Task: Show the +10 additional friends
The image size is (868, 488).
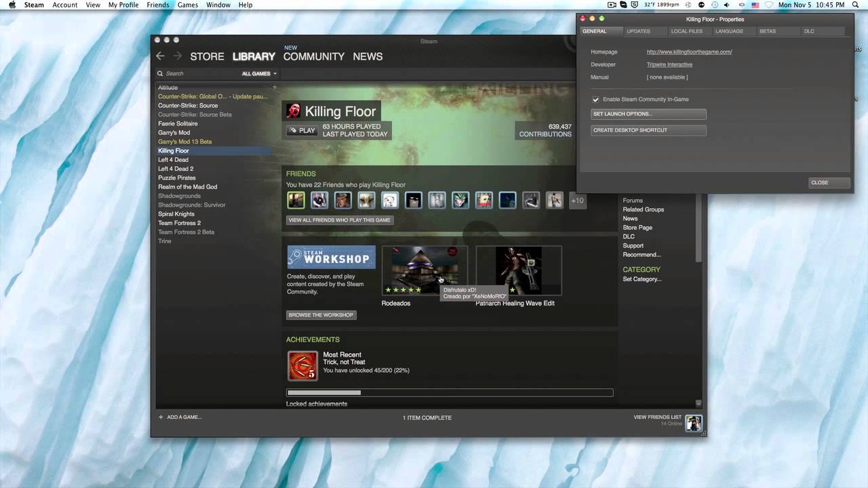Action: tap(578, 201)
